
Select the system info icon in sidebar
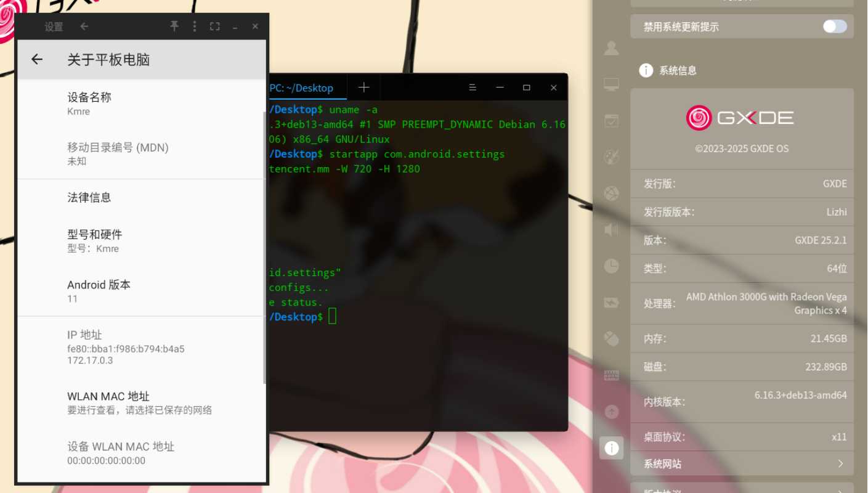pyautogui.click(x=610, y=448)
